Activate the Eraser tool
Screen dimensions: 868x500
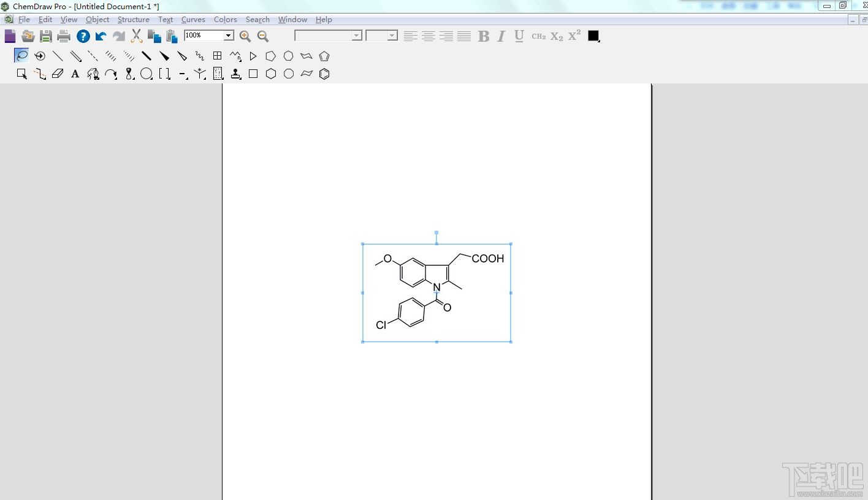pos(58,74)
